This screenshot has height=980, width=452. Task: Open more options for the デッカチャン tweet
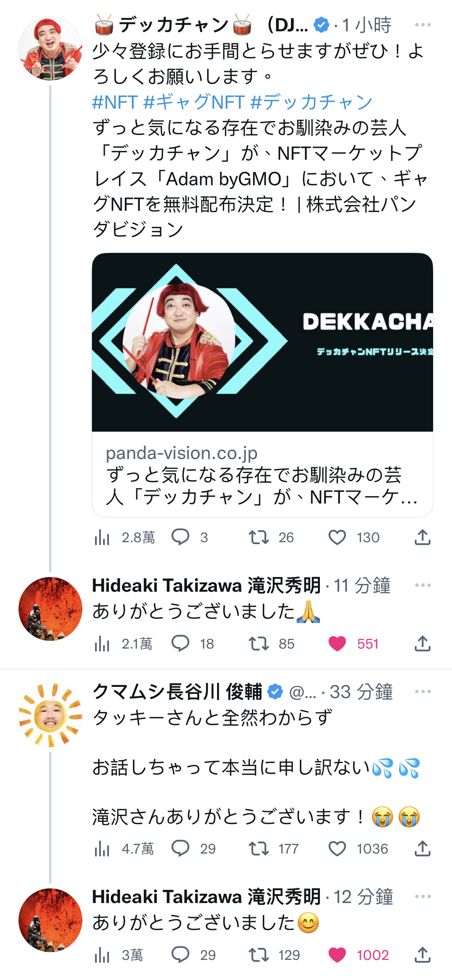point(423,25)
